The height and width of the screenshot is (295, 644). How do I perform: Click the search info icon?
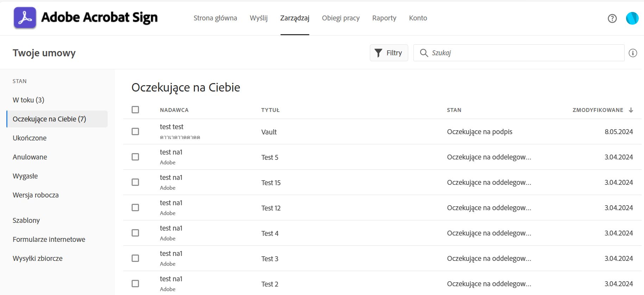point(633,53)
